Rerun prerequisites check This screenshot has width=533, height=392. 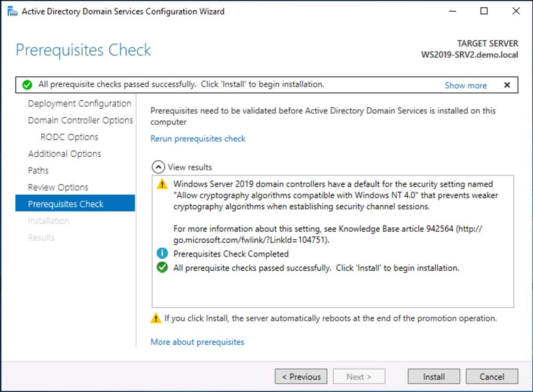(198, 139)
